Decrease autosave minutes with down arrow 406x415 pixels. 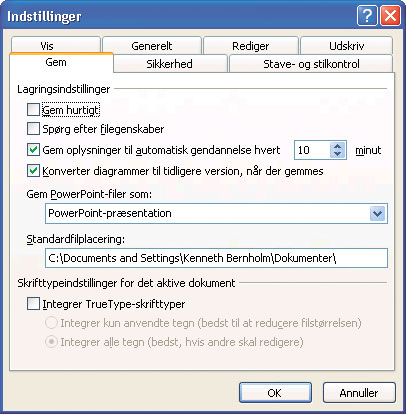point(338,154)
